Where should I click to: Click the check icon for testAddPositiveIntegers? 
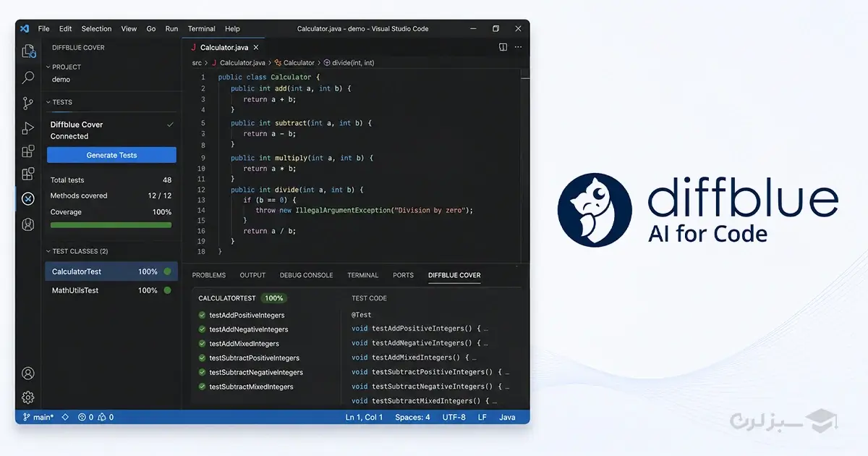(x=203, y=315)
